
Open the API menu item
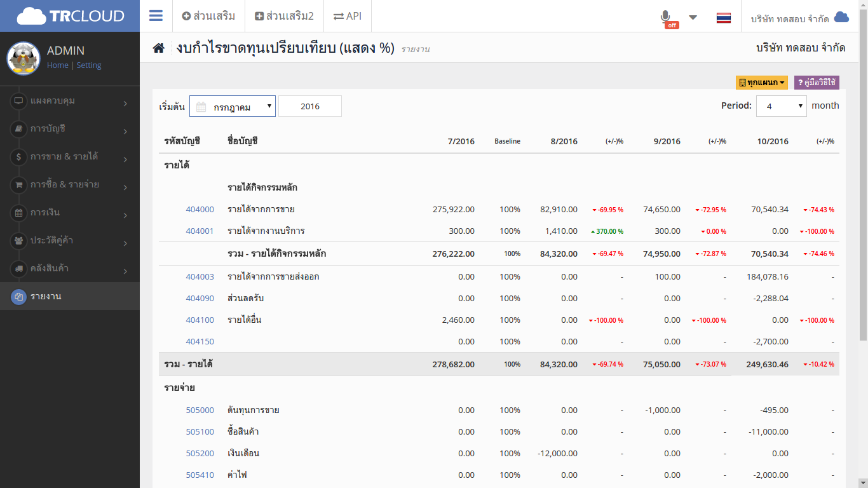[347, 16]
